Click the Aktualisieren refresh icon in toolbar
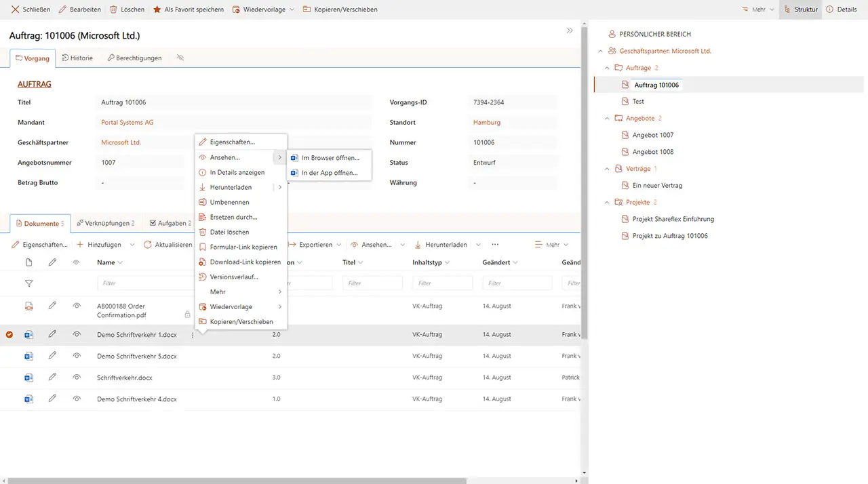The width and height of the screenshot is (868, 484). point(148,245)
